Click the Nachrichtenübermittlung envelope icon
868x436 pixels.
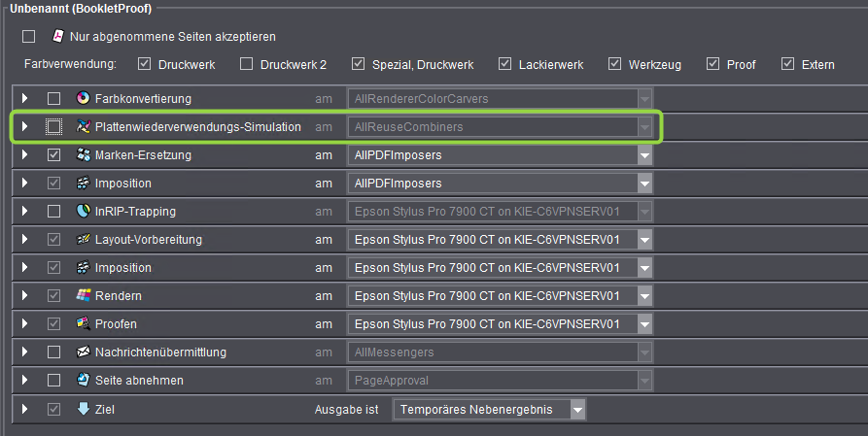point(83,352)
